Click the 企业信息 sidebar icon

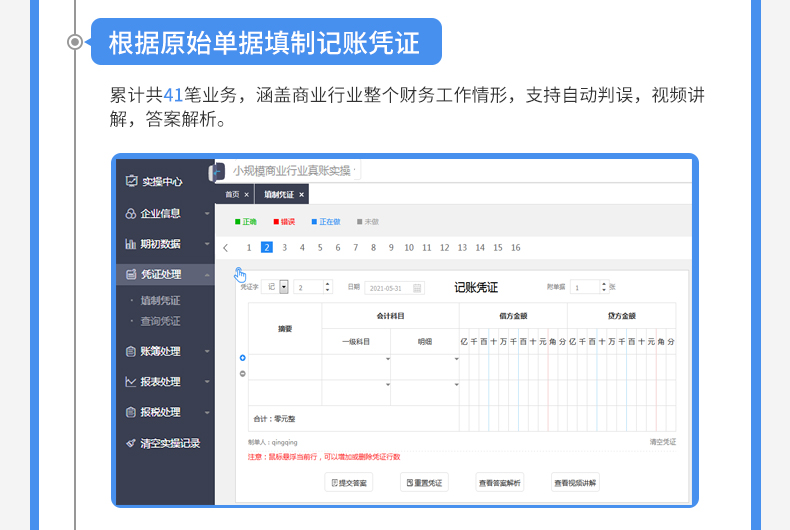[130, 214]
